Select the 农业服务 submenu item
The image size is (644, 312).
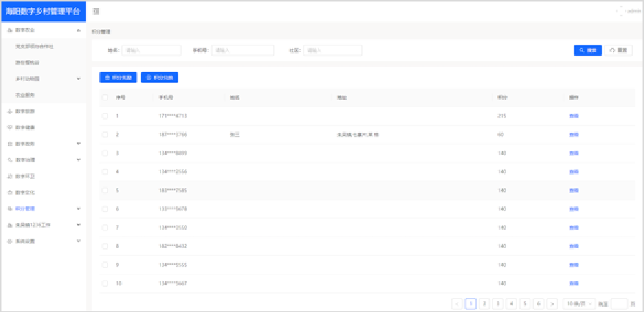click(x=25, y=95)
